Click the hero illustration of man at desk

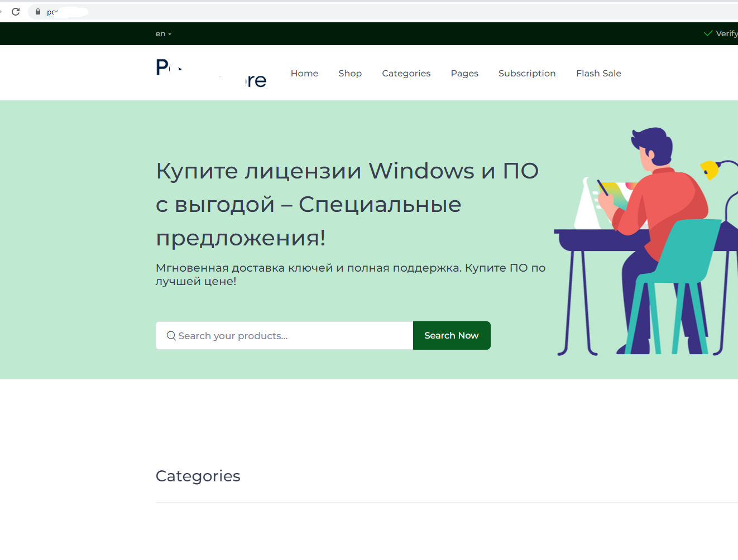[646, 242]
